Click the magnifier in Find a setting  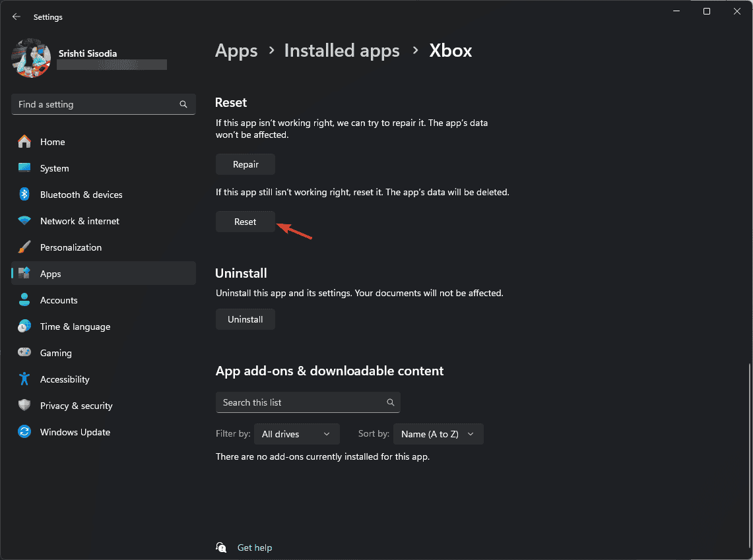[x=183, y=104]
